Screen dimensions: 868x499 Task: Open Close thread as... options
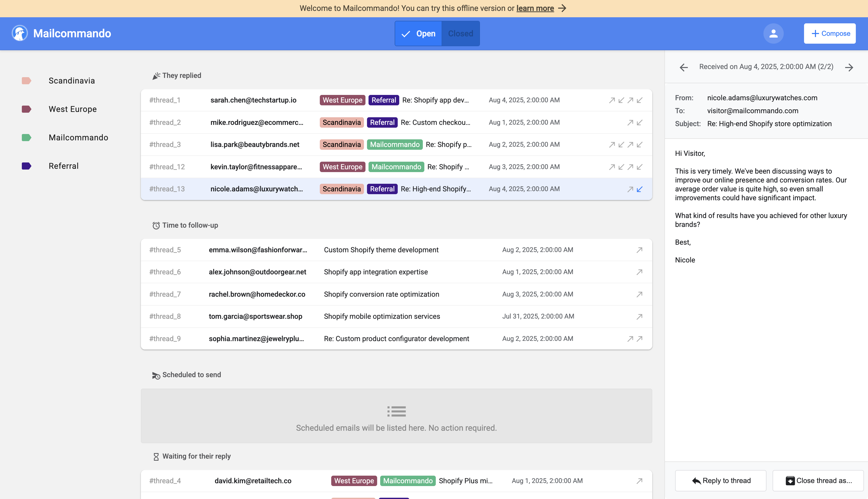818,480
